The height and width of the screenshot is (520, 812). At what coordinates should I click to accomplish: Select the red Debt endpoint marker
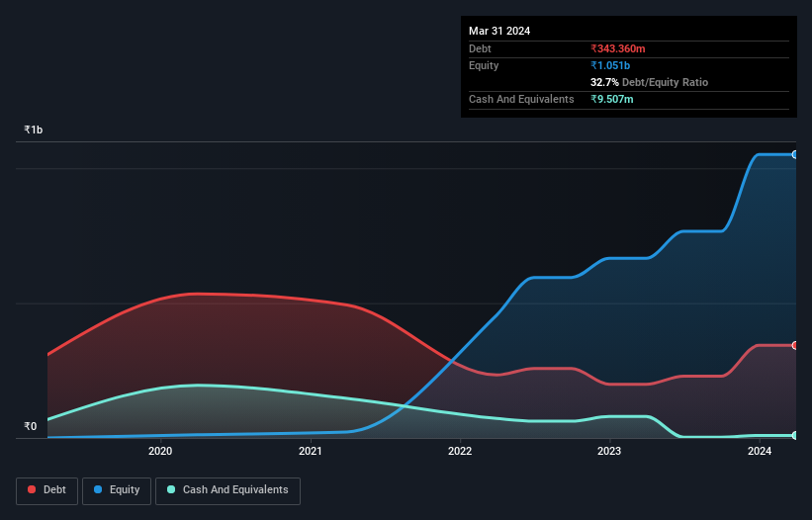[x=795, y=345]
